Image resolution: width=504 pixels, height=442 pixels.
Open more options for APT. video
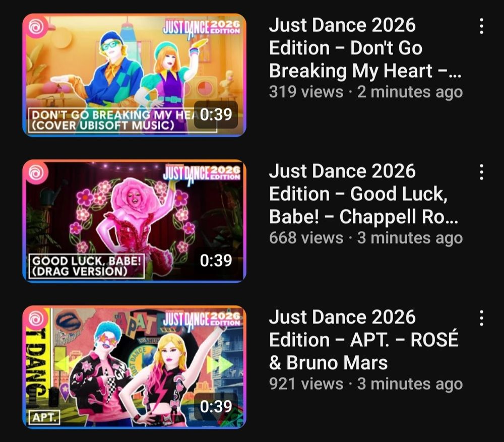(x=481, y=318)
